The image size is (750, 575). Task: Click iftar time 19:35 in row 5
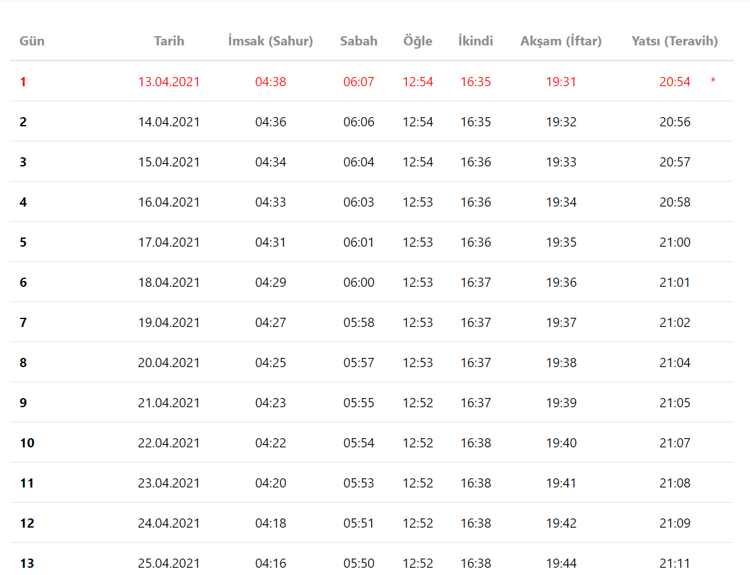click(561, 242)
